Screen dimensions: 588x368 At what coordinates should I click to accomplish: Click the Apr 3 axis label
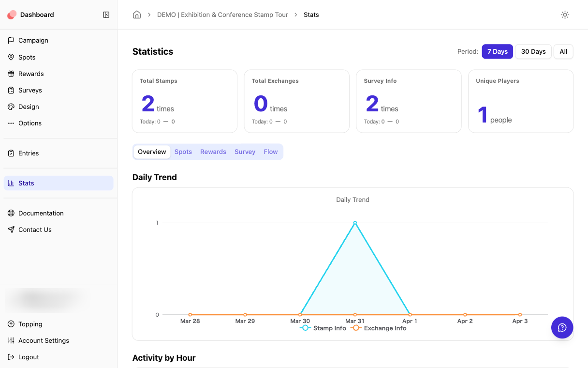(520, 321)
